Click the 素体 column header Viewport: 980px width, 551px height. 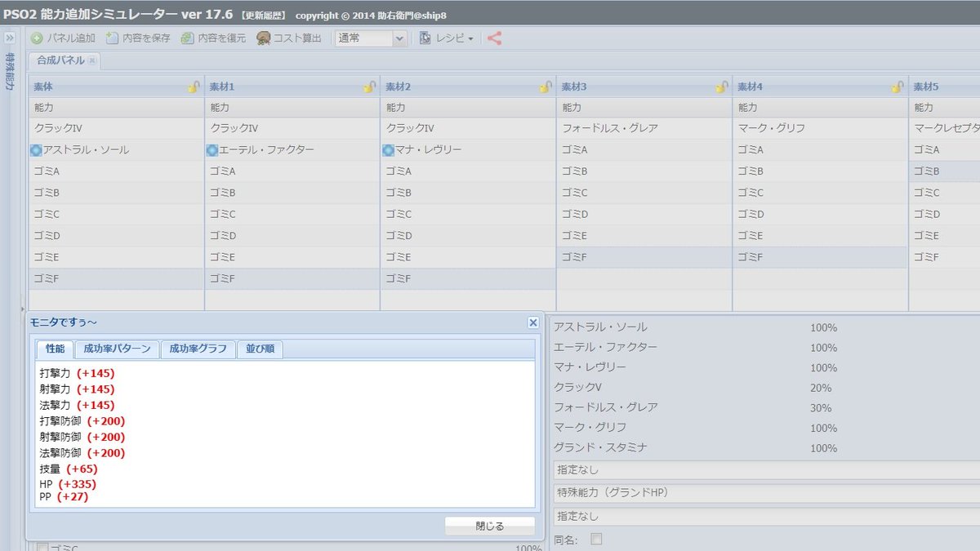click(x=116, y=87)
